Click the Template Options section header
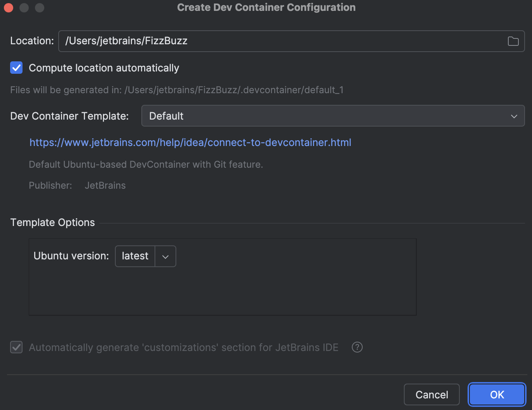The image size is (532, 410). (x=52, y=222)
